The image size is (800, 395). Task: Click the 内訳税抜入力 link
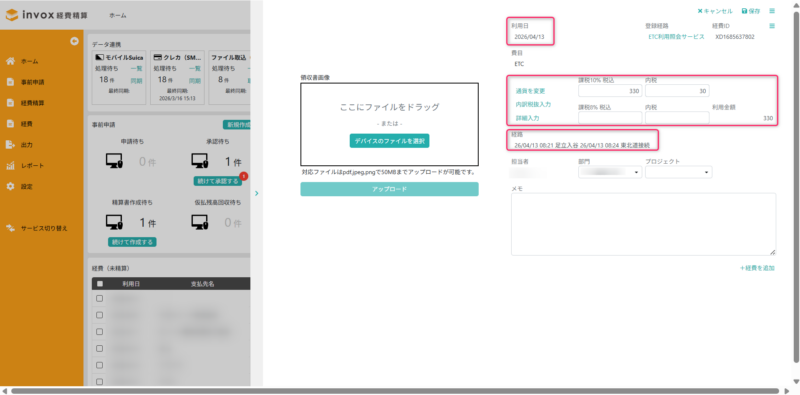click(533, 104)
